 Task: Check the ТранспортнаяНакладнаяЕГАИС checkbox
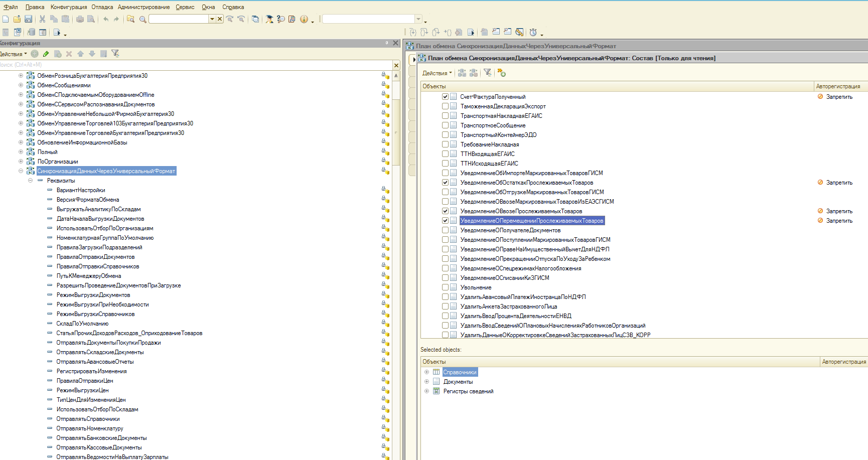click(x=445, y=116)
